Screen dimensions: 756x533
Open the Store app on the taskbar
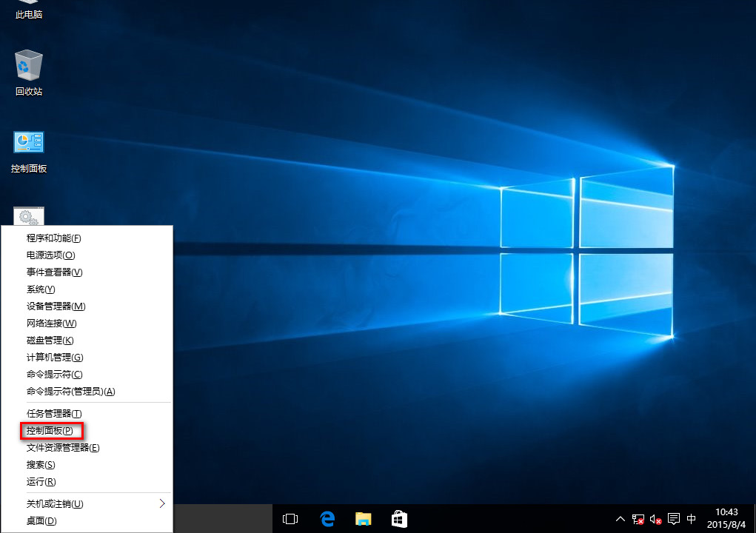pyautogui.click(x=399, y=518)
